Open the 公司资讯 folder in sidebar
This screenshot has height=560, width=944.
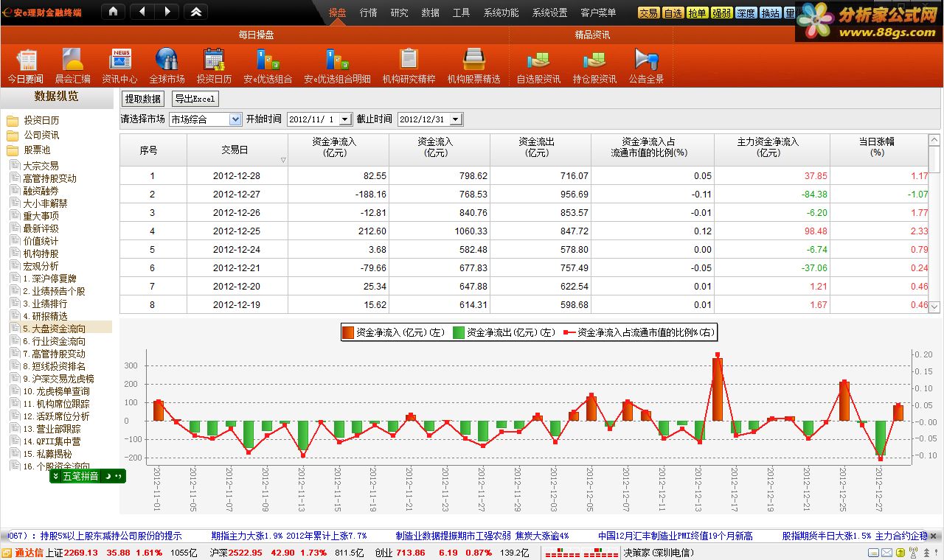coord(34,135)
